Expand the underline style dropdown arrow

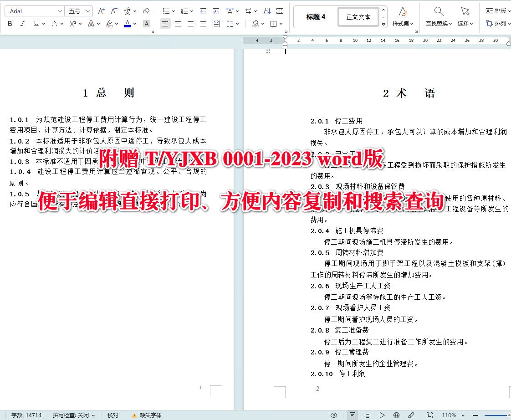tap(44, 24)
